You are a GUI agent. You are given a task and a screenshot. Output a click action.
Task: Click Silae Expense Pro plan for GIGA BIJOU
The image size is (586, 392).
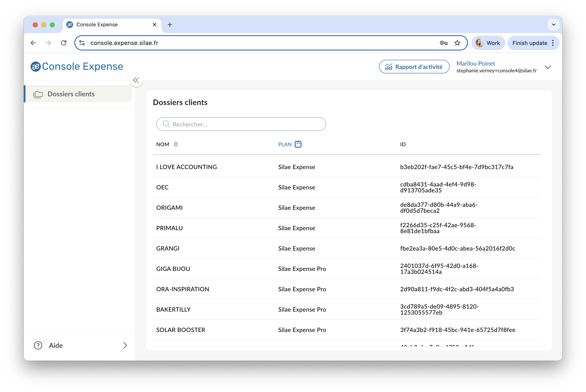pos(302,269)
